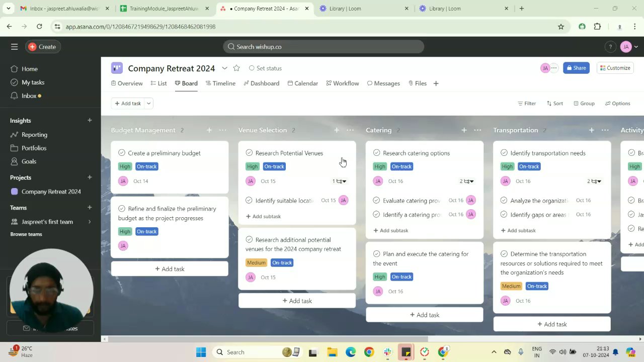Click Set status button
The height and width of the screenshot is (362, 644).
[265, 68]
